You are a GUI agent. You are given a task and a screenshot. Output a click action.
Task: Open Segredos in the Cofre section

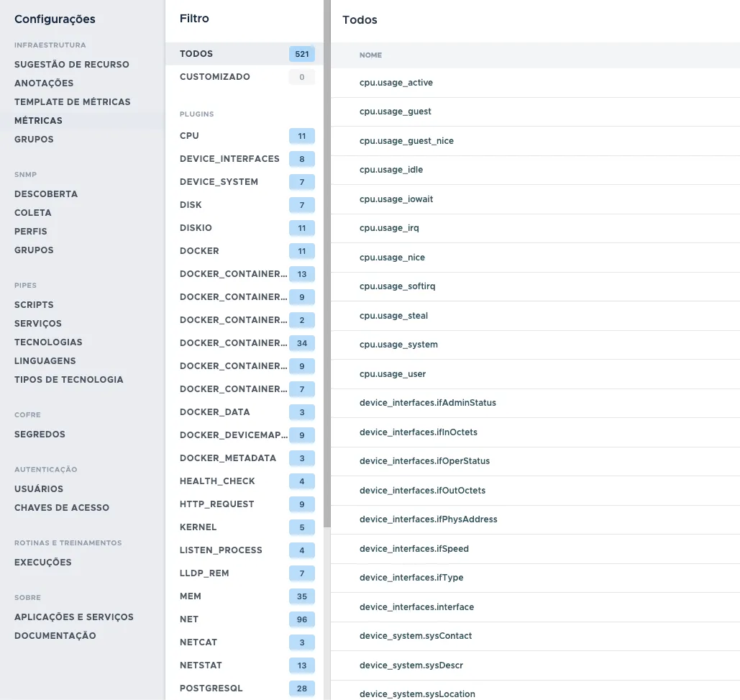point(40,435)
